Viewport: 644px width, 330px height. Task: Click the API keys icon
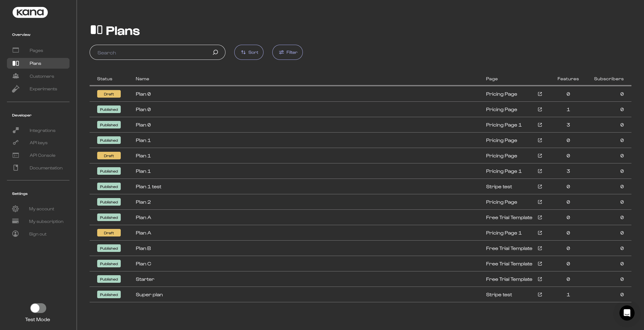coord(16,143)
